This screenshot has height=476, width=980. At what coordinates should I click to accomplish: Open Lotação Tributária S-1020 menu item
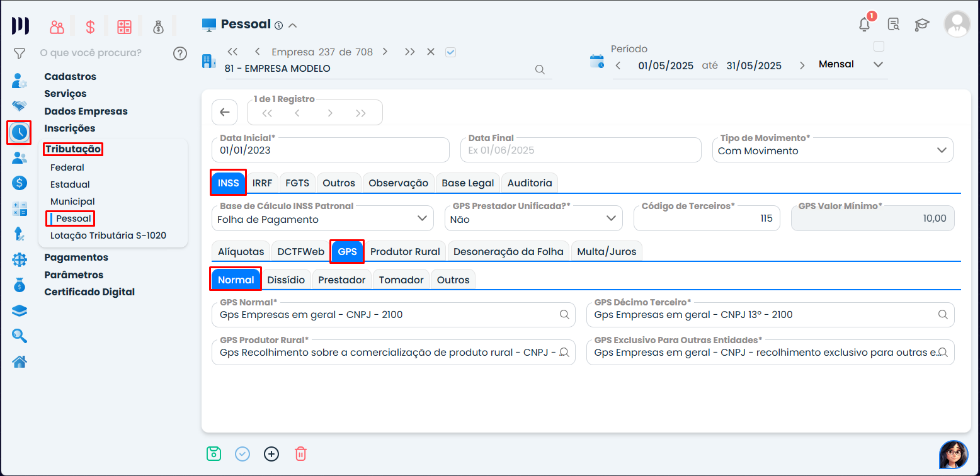(x=108, y=236)
